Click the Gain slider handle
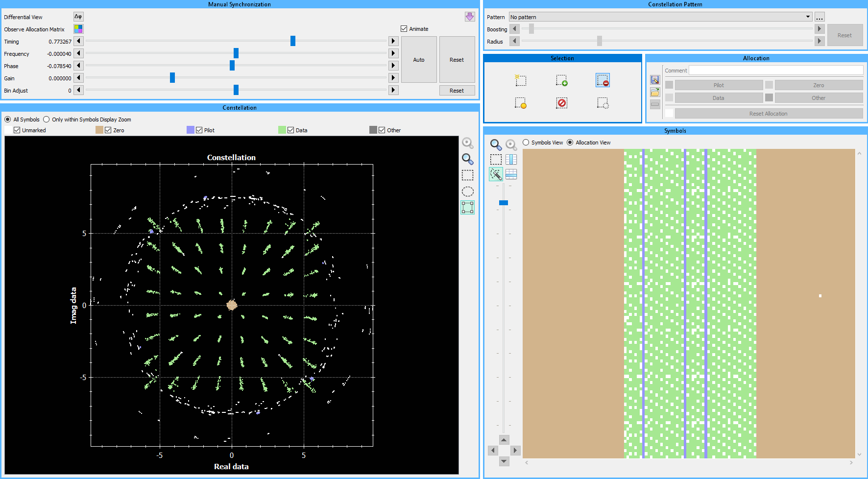The width and height of the screenshot is (868, 479). point(172,78)
